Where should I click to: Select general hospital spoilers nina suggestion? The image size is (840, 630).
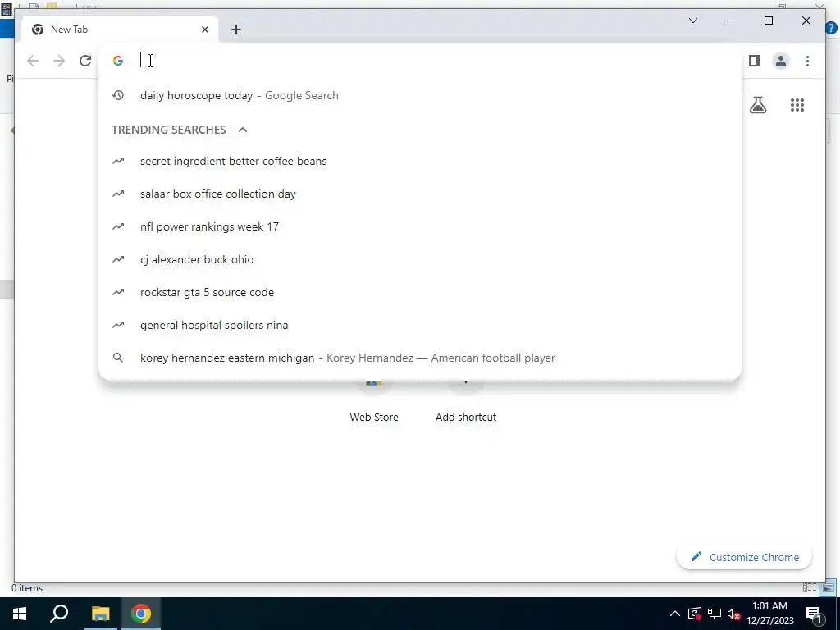click(420, 325)
